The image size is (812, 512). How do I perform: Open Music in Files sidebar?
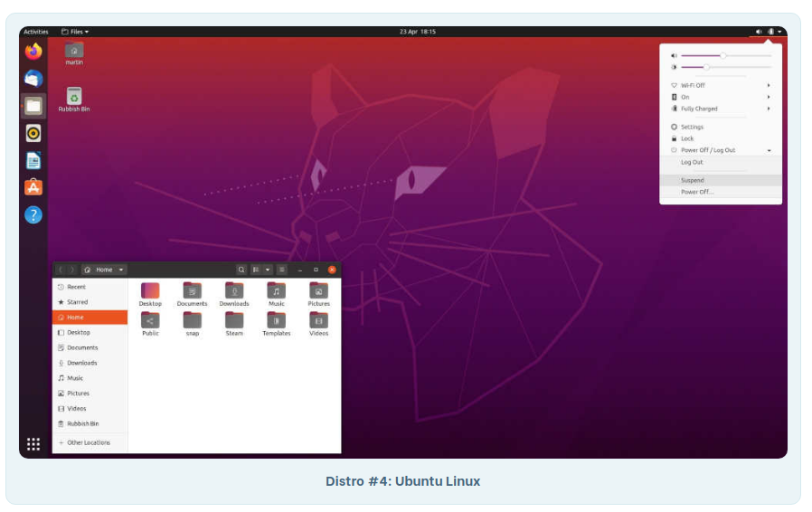90,378
